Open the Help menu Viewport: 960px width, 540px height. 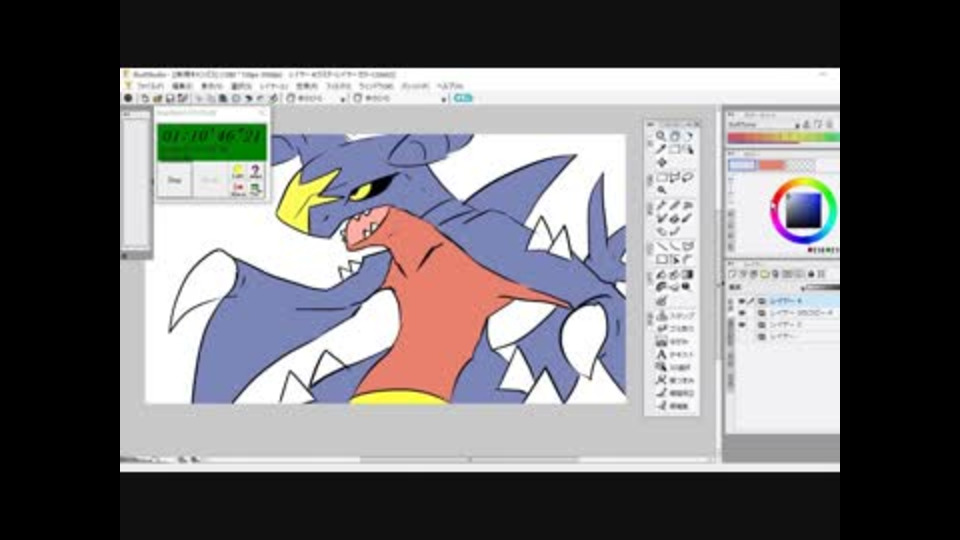coord(449,86)
